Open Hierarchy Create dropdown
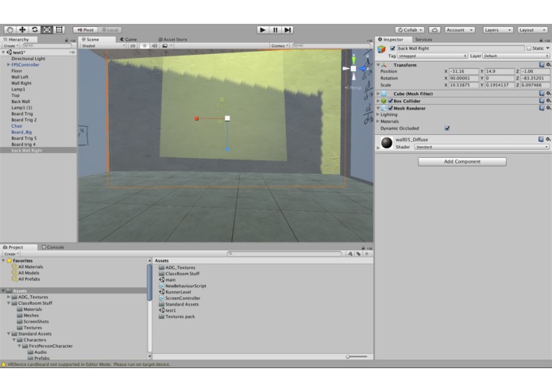 pos(10,46)
